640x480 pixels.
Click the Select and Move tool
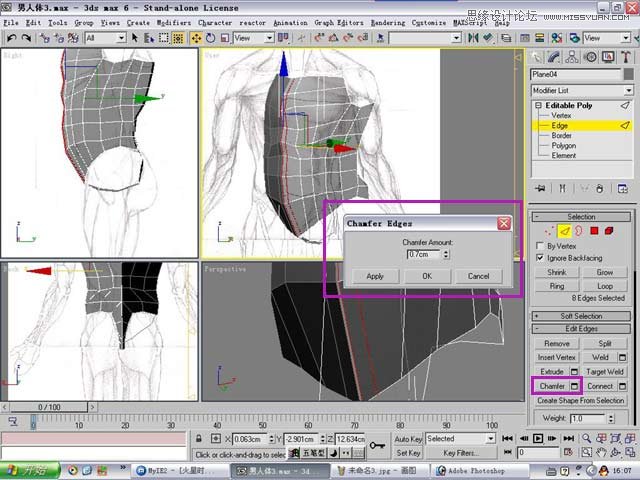tap(196, 38)
